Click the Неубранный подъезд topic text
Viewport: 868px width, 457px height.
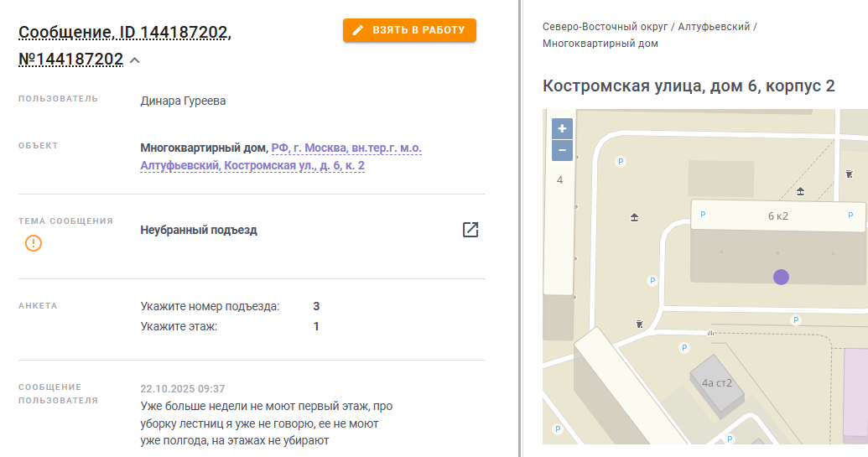(x=199, y=230)
